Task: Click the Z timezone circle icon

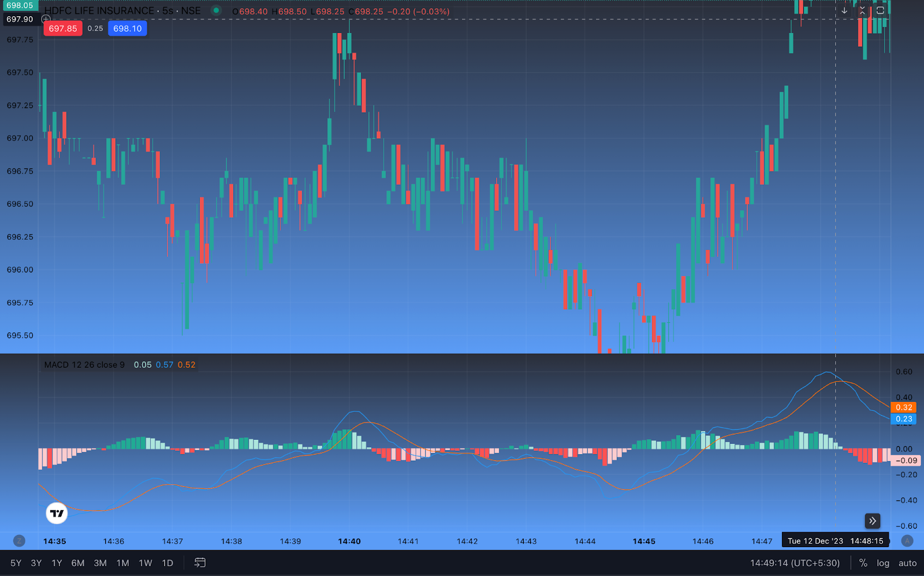Action: pos(19,541)
